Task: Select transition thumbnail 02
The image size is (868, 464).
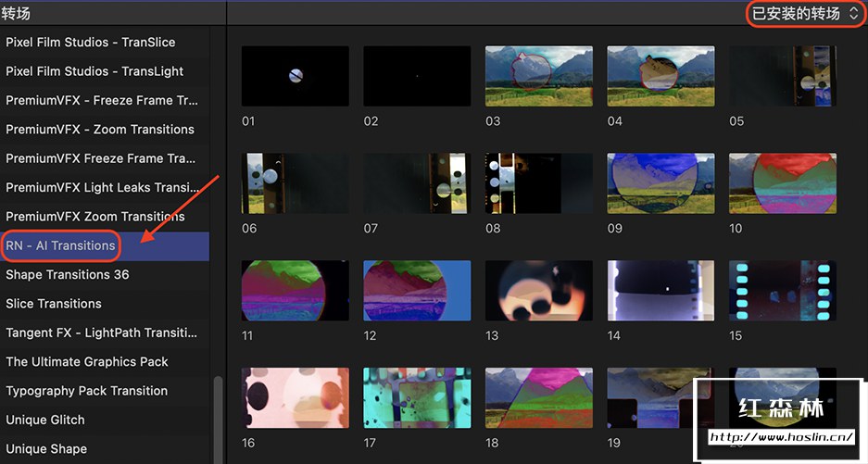Action: 417,76
